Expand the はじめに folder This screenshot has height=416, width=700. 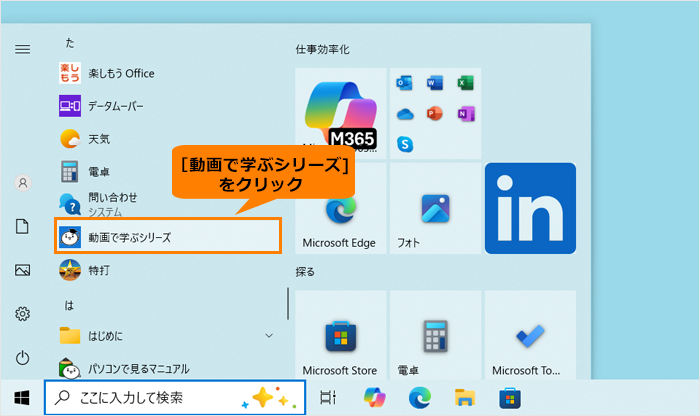[x=167, y=336]
